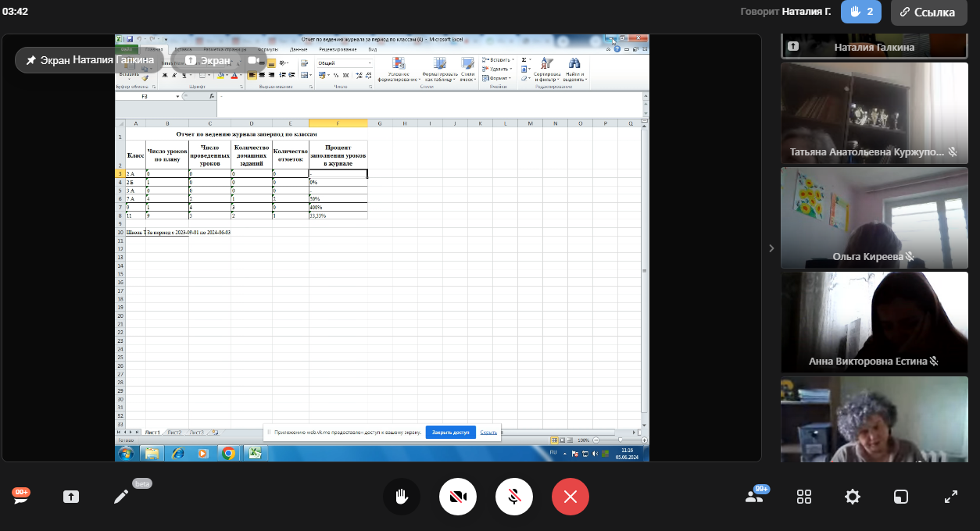Raise your hand in the call
The width and height of the screenshot is (980, 531).
402,497
